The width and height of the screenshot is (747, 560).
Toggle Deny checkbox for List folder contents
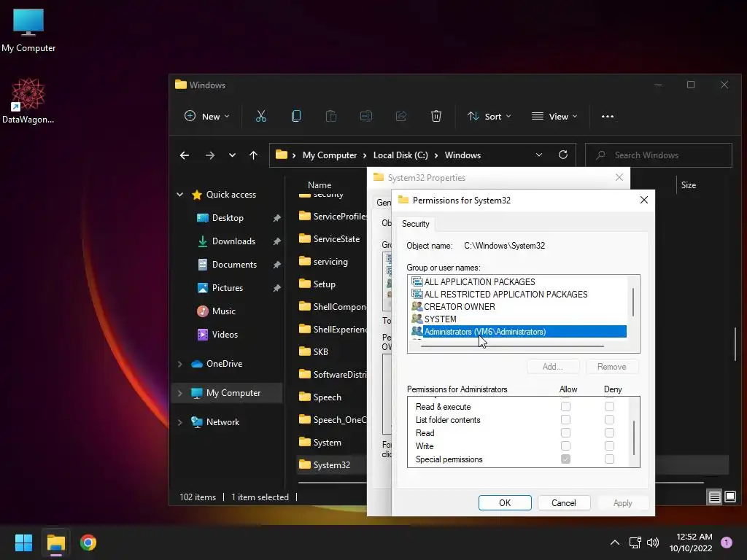pos(609,419)
